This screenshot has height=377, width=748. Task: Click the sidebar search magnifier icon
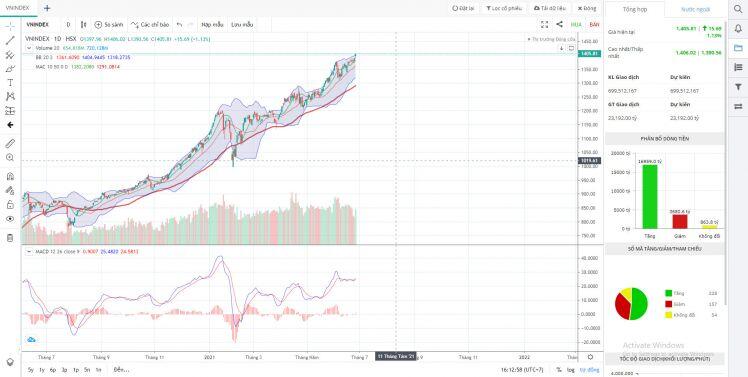pos(738,9)
